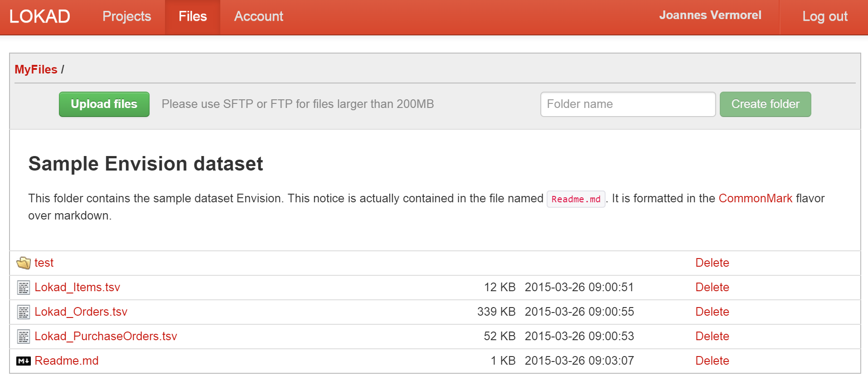Click the test folder icon
The height and width of the screenshot is (381, 868).
pyautogui.click(x=23, y=263)
